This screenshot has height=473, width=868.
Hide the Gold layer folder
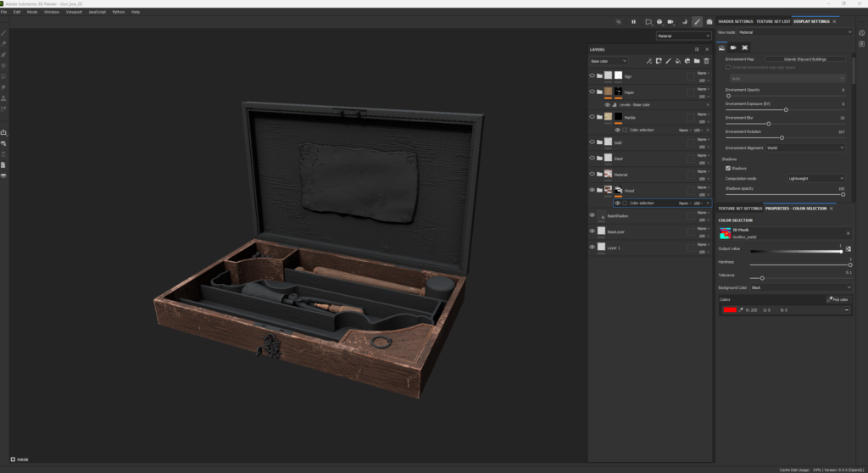pyautogui.click(x=592, y=142)
